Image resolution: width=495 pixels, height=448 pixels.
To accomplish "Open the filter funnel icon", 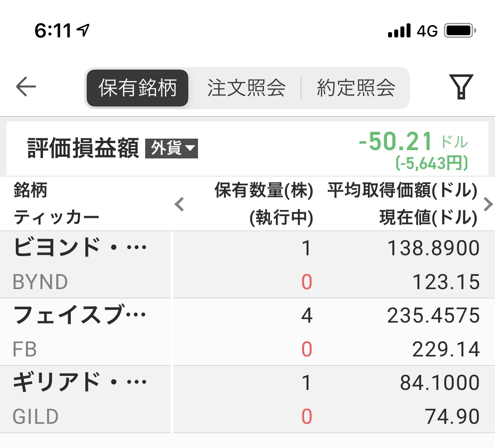I will pyautogui.click(x=461, y=87).
